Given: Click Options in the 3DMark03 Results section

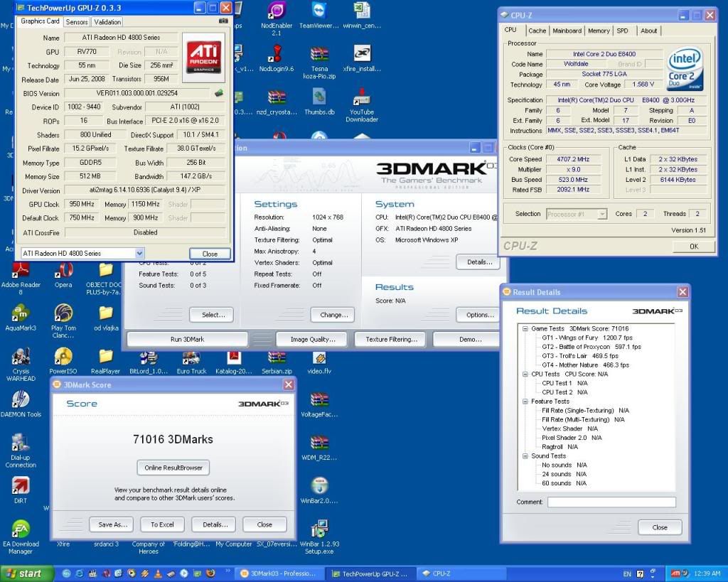Looking at the screenshot, I should (478, 315).
